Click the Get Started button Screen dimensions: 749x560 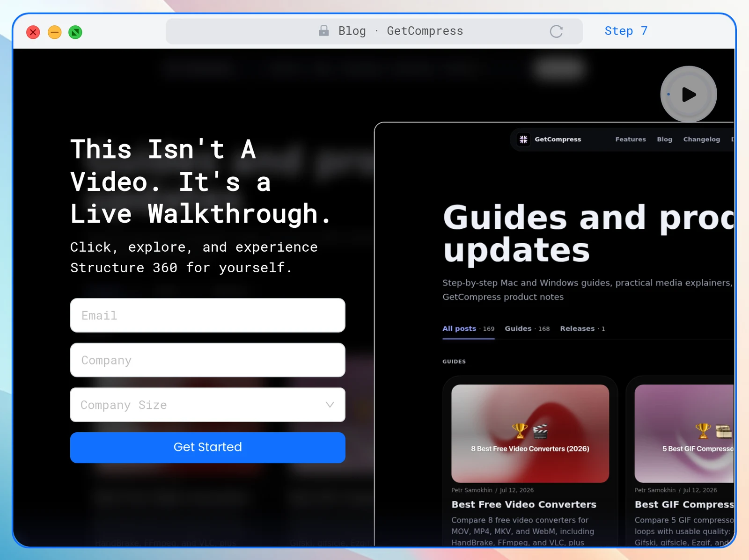pos(208,448)
